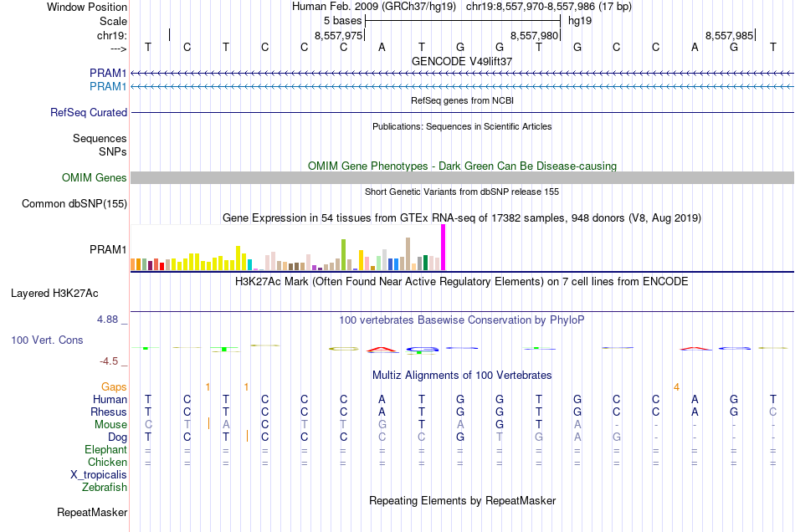The image size is (795, 532).
Task: Click the orange gap count 4
Action: coord(676,387)
